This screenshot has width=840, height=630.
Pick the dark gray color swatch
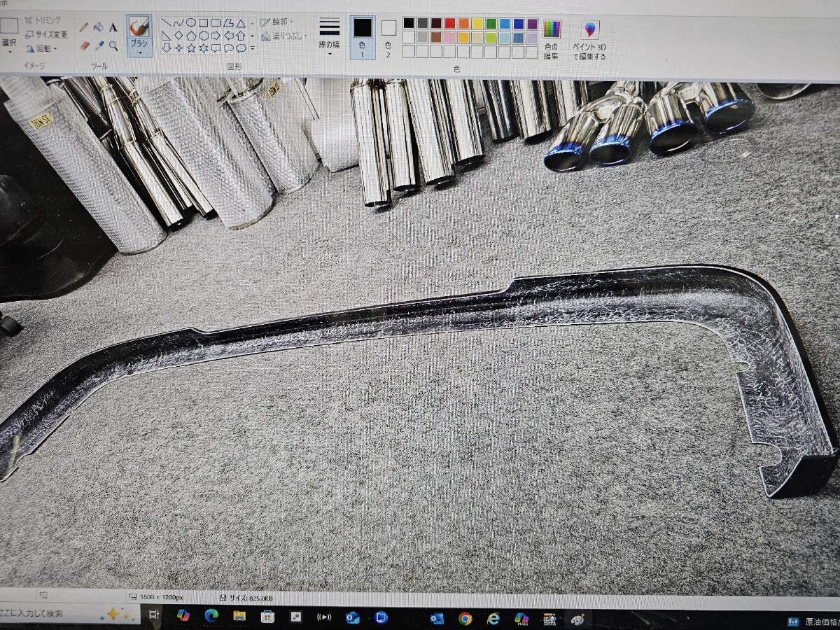click(423, 24)
